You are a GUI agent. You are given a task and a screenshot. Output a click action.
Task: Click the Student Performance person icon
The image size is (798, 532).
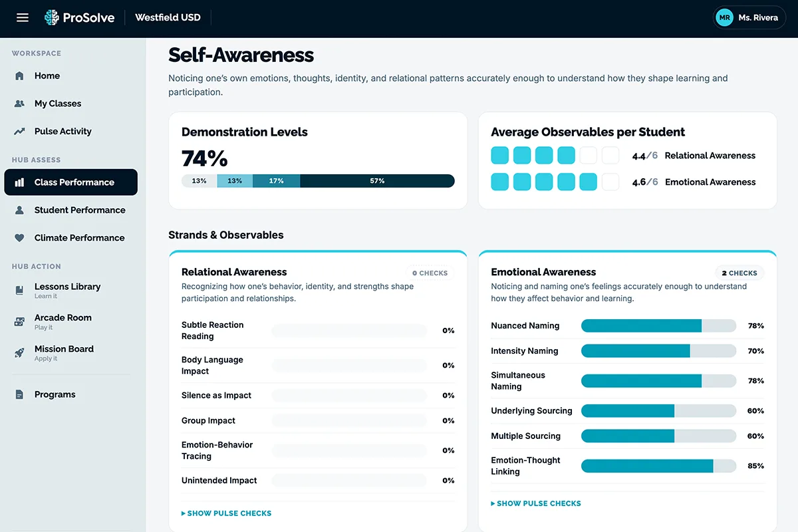click(20, 210)
